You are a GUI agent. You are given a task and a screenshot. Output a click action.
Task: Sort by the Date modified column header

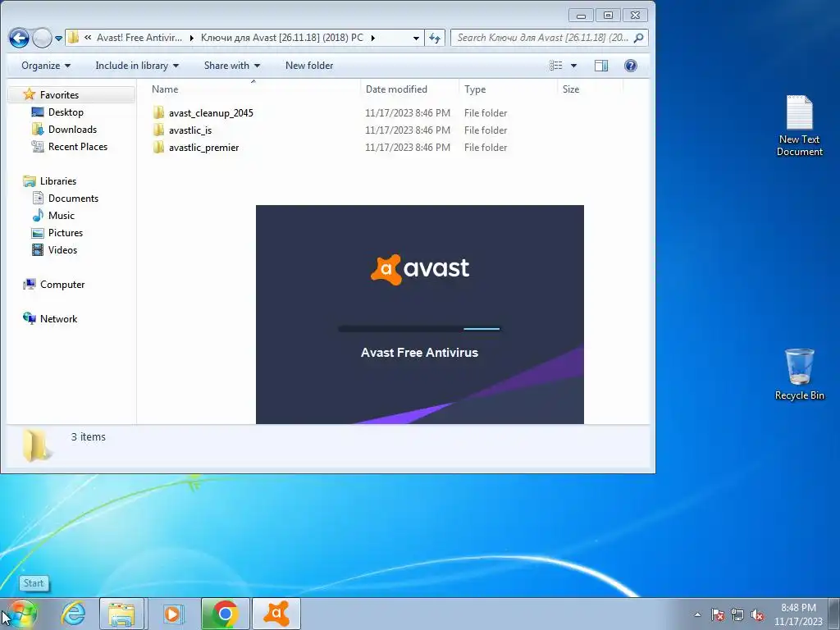pos(396,89)
